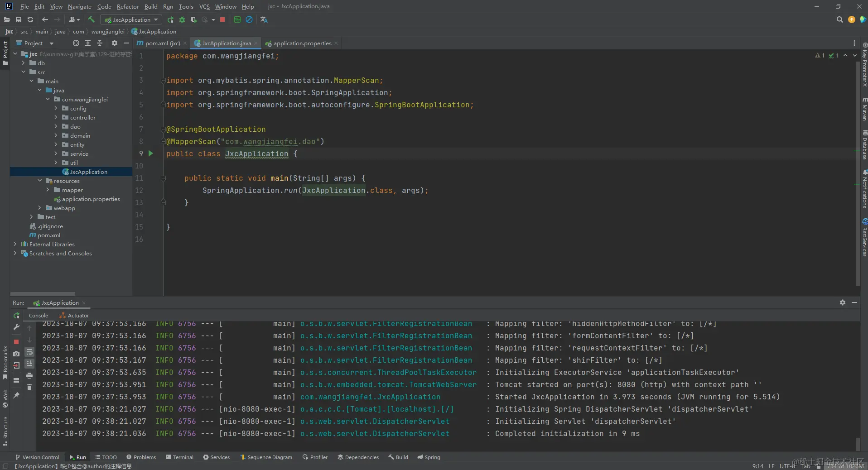868x470 pixels.
Task: Click the Run with Coverage icon
Action: tap(193, 19)
